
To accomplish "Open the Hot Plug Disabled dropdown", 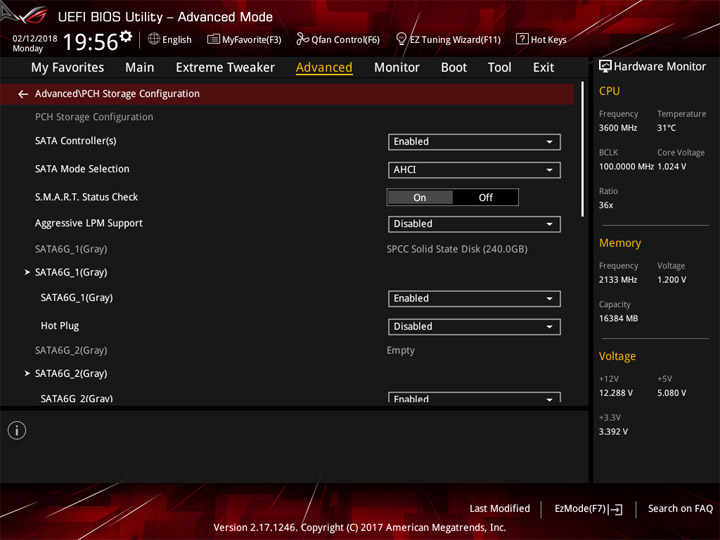I will (474, 327).
